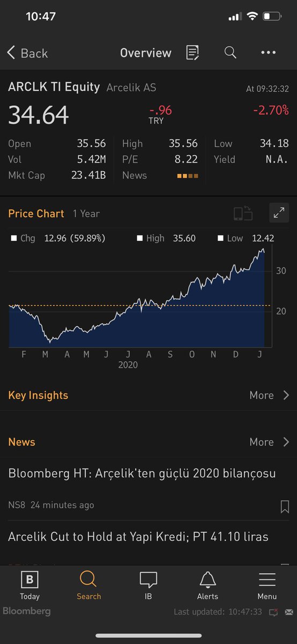Image resolution: width=297 pixels, height=644 pixels.
Task: Tap the chart Low 12.42 legend
Action: 246,238
